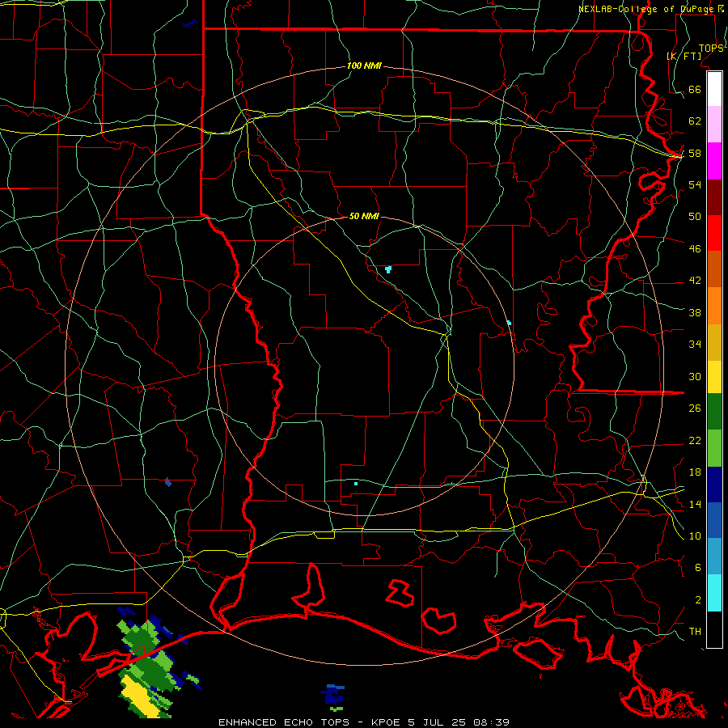The height and width of the screenshot is (728, 728).
Task: Click the '46' legend value
Action: click(x=695, y=249)
